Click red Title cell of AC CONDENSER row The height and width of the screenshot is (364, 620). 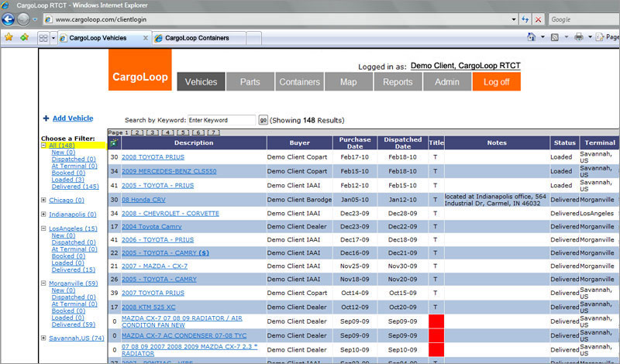tap(436, 335)
